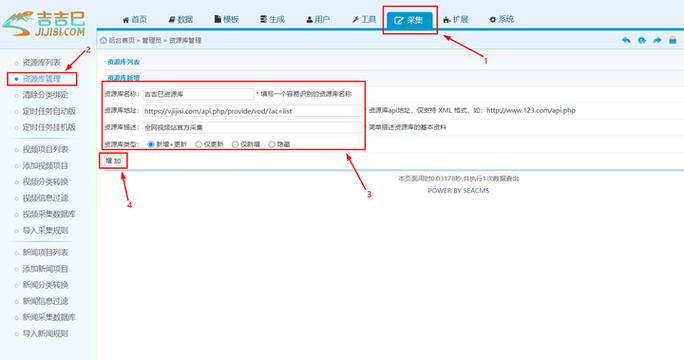This screenshot has width=684, height=360.
Task: Open 资源库列表 in the left sidebar
Action: [x=41, y=62]
